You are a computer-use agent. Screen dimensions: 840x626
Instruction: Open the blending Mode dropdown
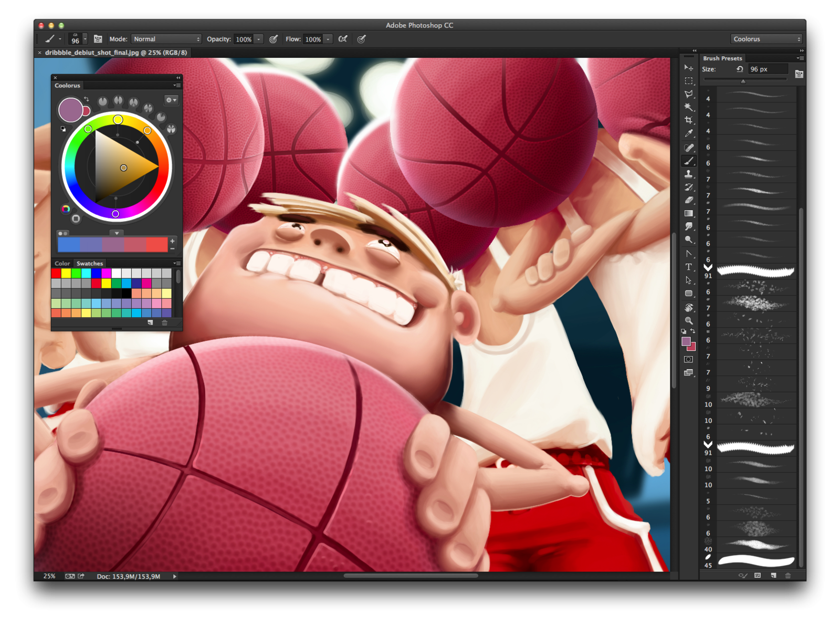pos(166,39)
